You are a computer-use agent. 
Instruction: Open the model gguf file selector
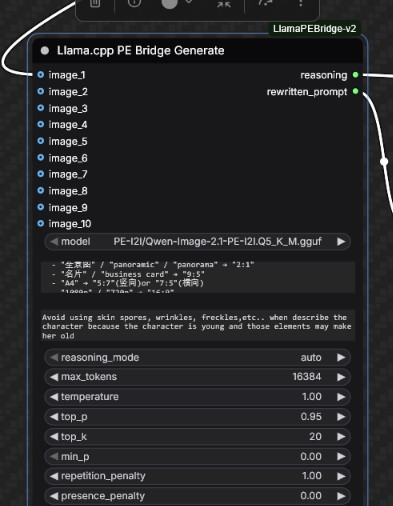[x=197, y=241]
